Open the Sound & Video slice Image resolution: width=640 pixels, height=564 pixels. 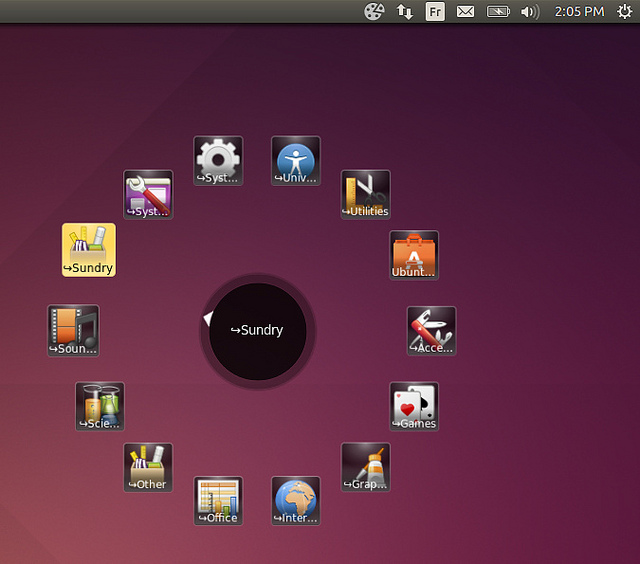(73, 330)
